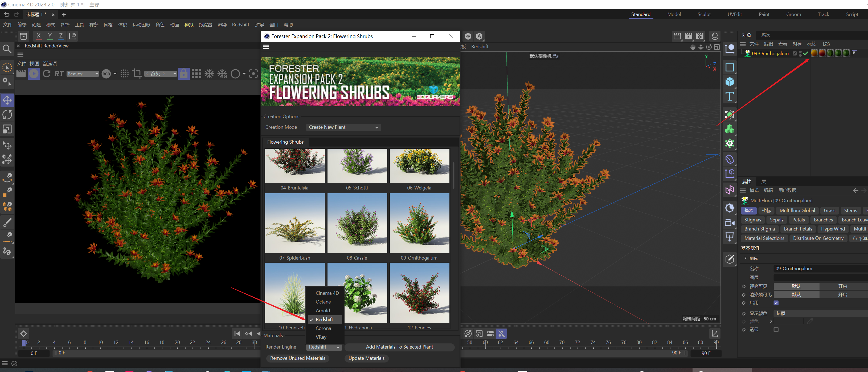The image size is (868, 372).
Task: Open the RGB channel dropdown arrow
Action: pyautogui.click(x=115, y=74)
